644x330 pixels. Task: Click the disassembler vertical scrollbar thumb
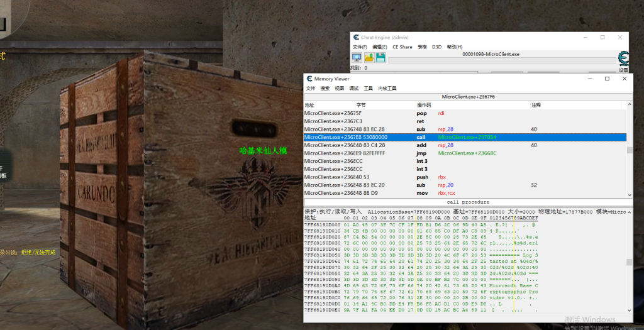[630, 150]
